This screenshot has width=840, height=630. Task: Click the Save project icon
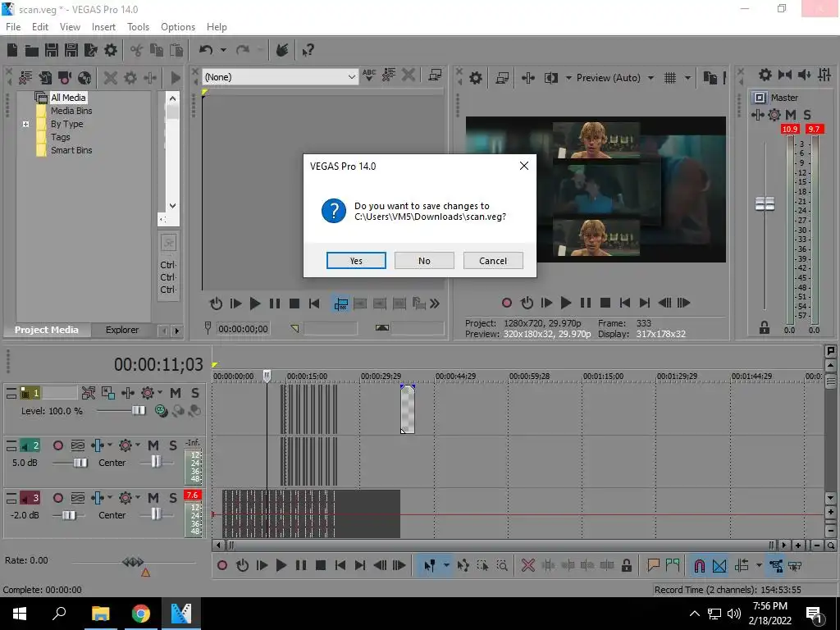[52, 50]
